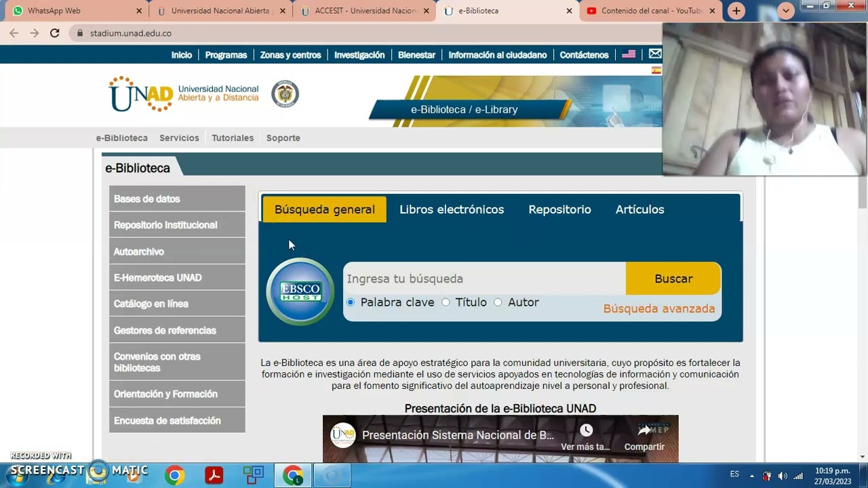The height and width of the screenshot is (488, 868).
Task: Open the Búsqueda general tab
Action: [x=324, y=209]
